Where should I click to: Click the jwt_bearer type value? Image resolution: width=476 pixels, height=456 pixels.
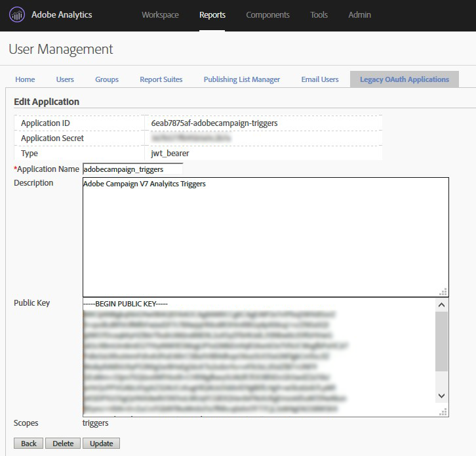tap(170, 154)
